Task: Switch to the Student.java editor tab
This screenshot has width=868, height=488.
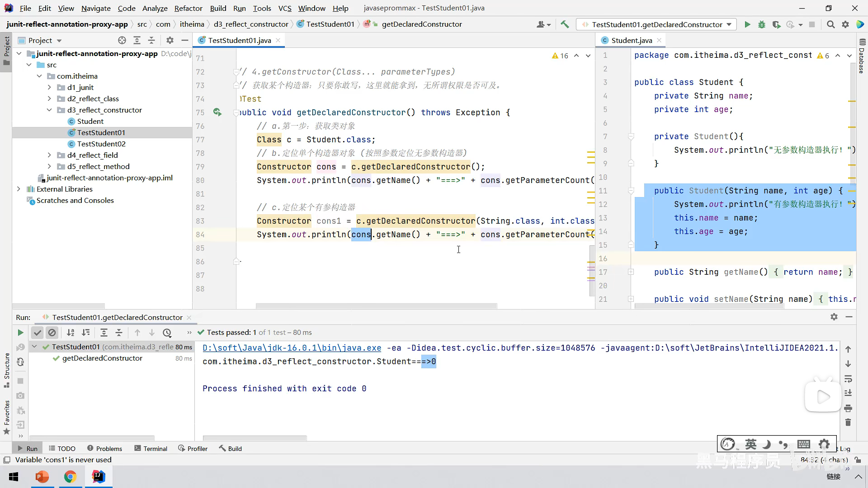Action: 631,40
